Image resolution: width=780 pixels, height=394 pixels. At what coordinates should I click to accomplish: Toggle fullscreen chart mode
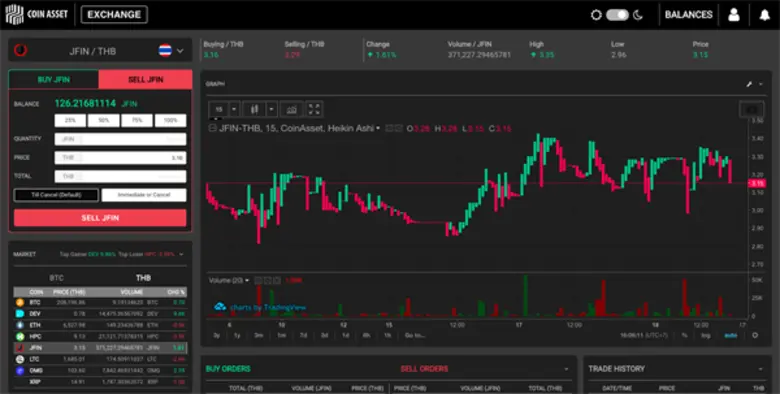click(x=314, y=109)
